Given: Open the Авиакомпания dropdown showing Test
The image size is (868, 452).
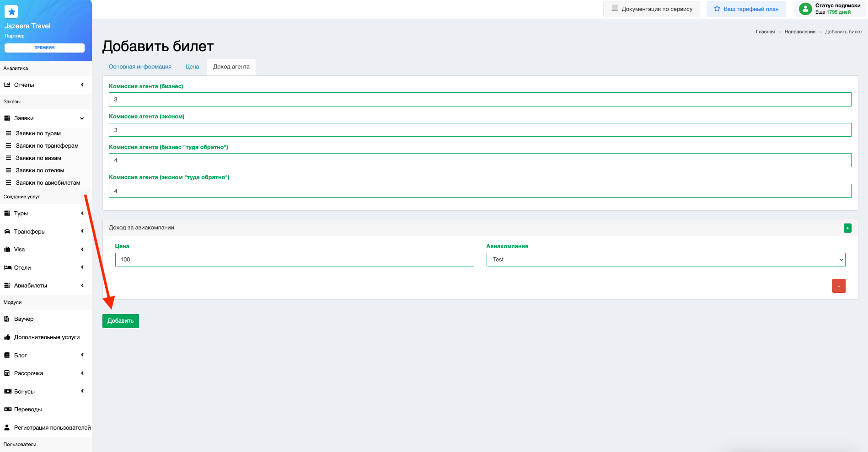Looking at the screenshot, I should coord(665,260).
